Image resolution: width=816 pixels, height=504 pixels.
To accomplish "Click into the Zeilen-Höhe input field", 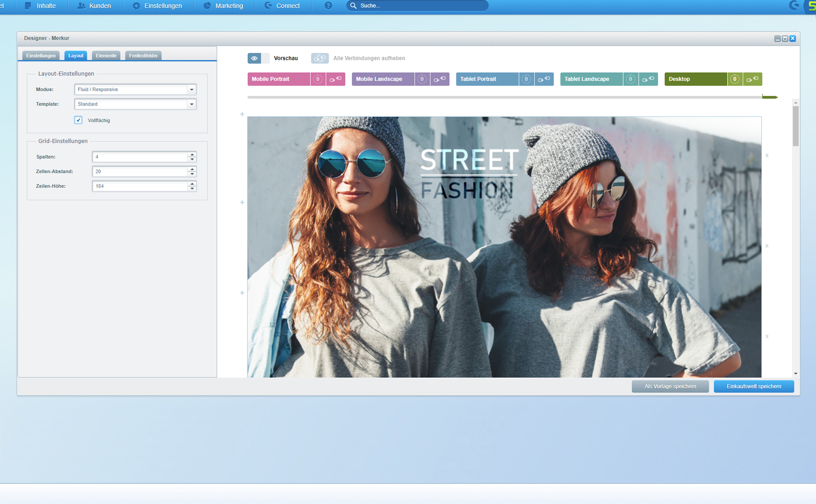I will [x=139, y=186].
